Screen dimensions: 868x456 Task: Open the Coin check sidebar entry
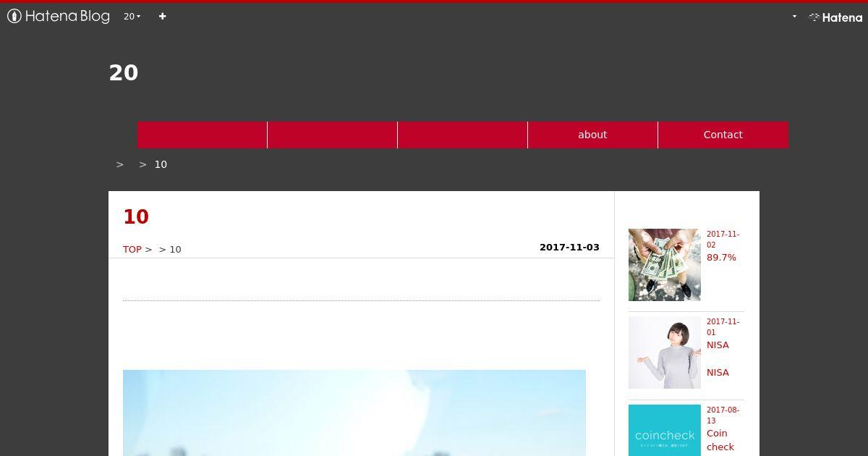[720, 440]
